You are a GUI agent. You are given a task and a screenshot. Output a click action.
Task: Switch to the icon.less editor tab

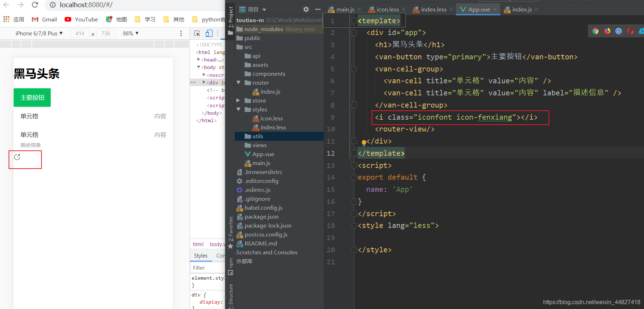point(388,9)
